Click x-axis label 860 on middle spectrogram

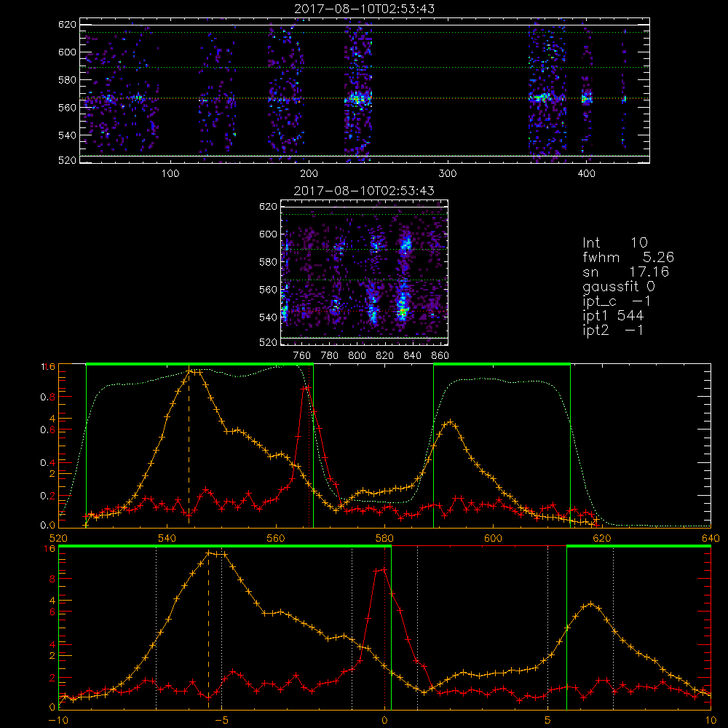[440, 356]
